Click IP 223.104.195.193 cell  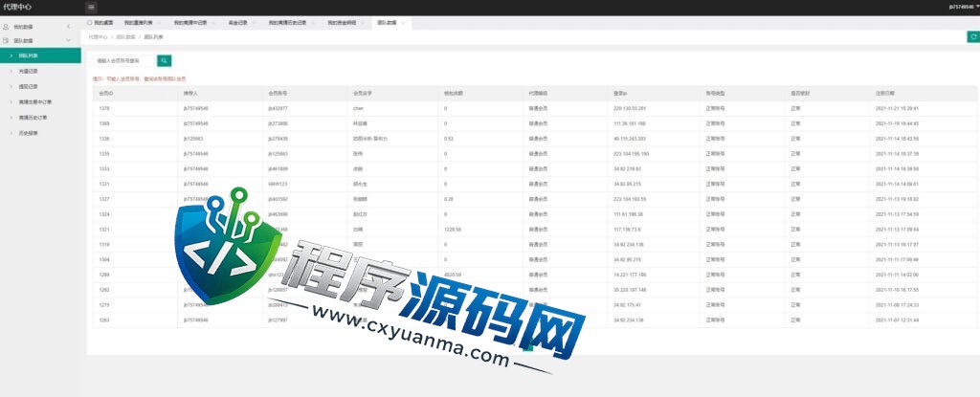pos(632,154)
